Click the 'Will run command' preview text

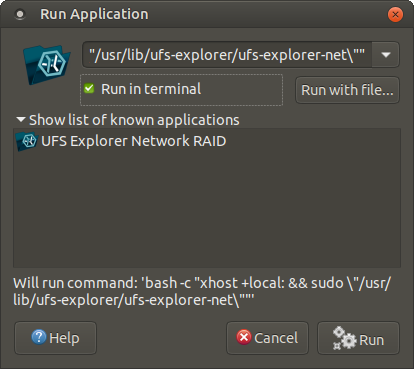tap(202, 291)
